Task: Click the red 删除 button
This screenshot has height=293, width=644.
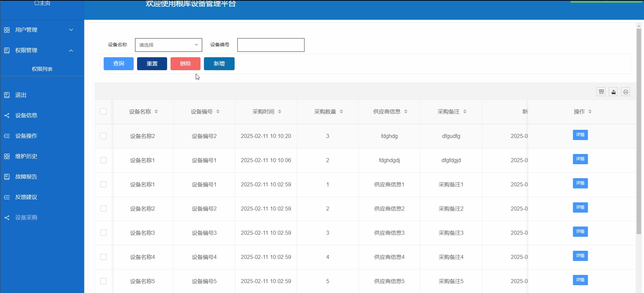Action: pos(185,64)
